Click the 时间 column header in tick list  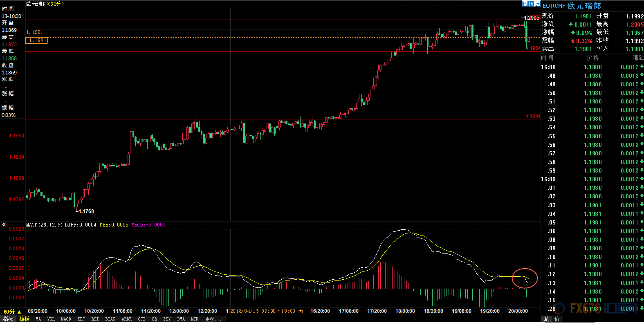pos(547,58)
